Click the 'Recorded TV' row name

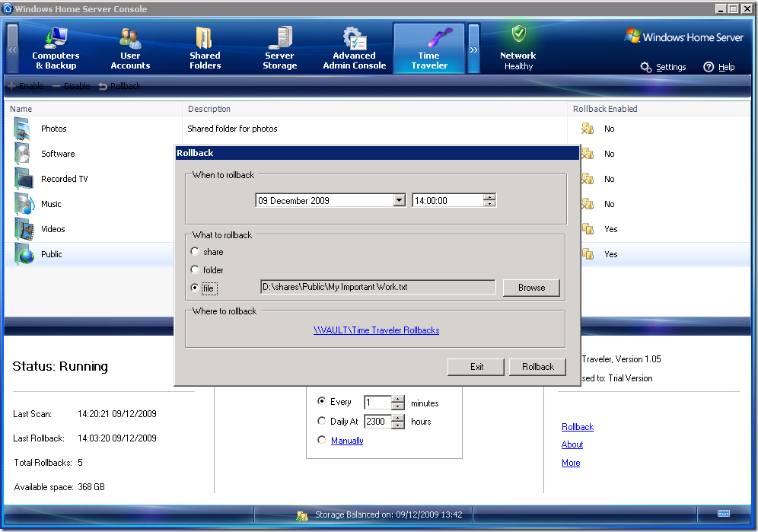point(65,179)
